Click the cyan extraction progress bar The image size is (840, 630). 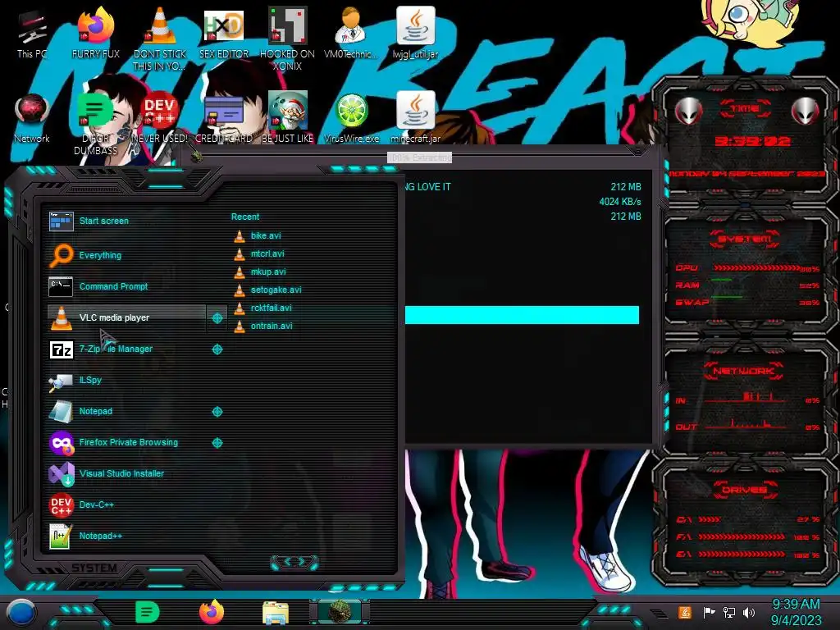(522, 315)
